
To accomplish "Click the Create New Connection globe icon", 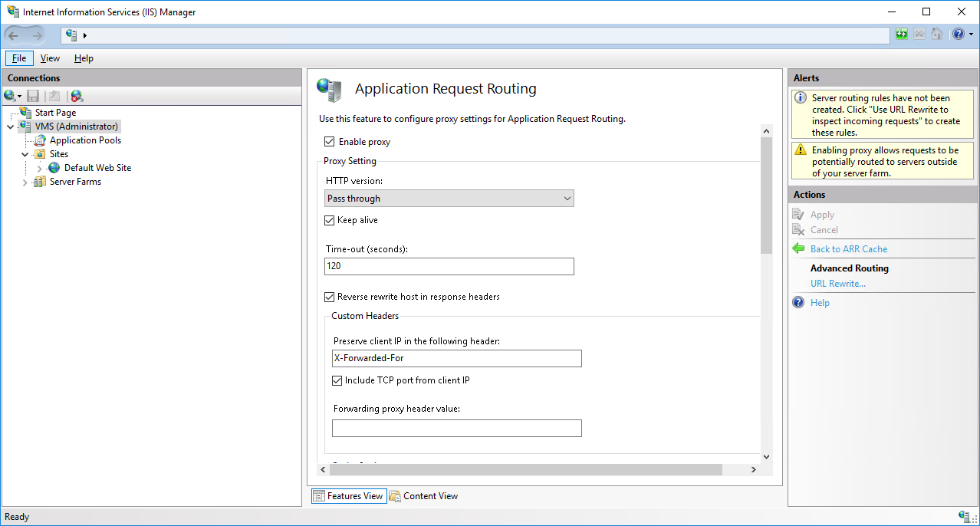I will click(10, 96).
